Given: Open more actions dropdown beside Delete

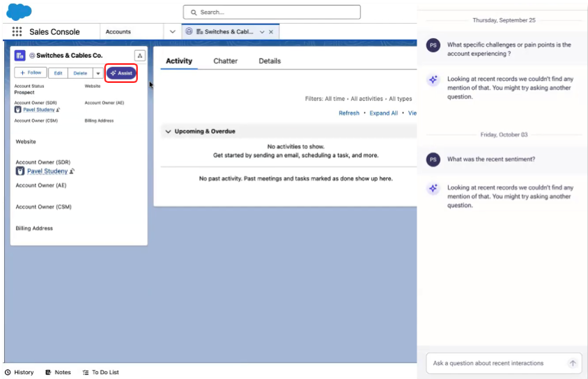Looking at the screenshot, I should click(98, 73).
